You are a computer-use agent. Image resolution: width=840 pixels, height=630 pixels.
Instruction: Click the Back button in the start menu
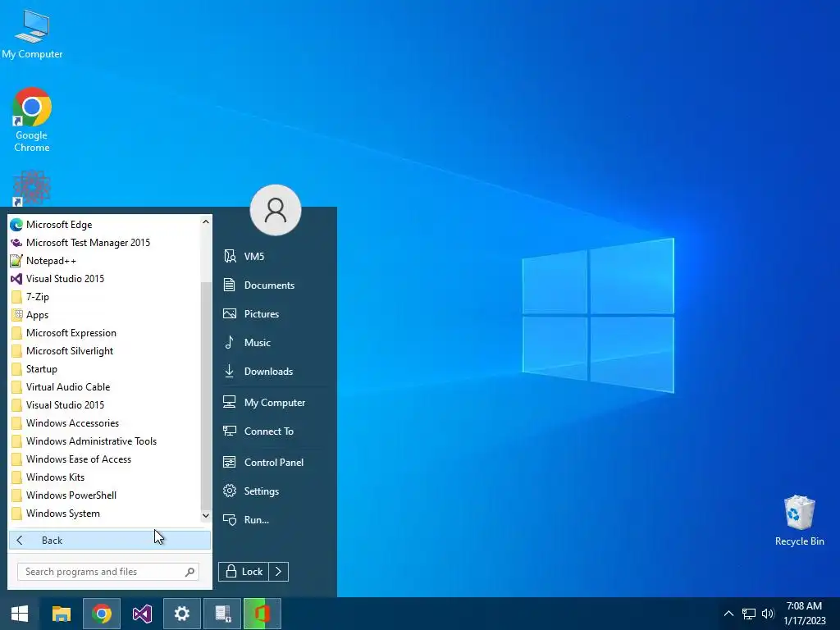tap(110, 540)
